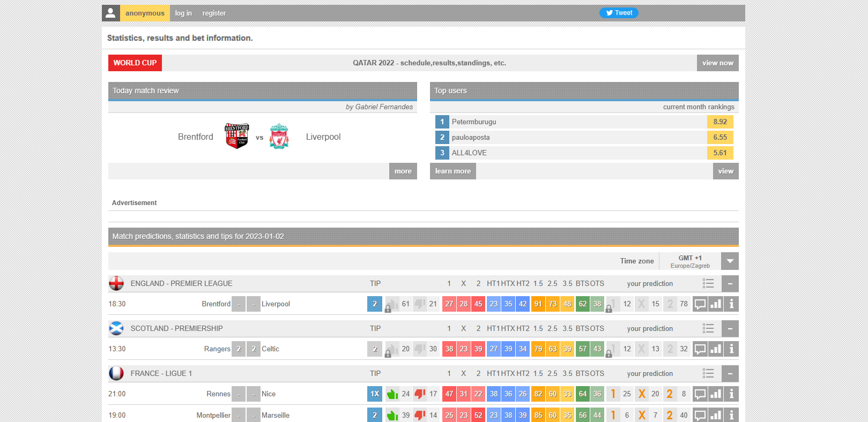The height and width of the screenshot is (422, 868).
Task: Thumbs down the Rennes vs Nice tip
Action: [x=420, y=394]
